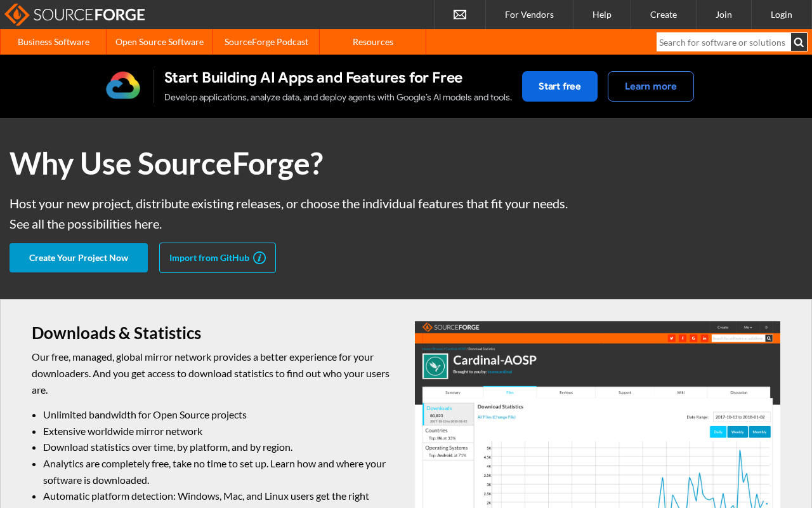The height and width of the screenshot is (508, 812).
Task: Focus the software search field
Action: (x=724, y=42)
